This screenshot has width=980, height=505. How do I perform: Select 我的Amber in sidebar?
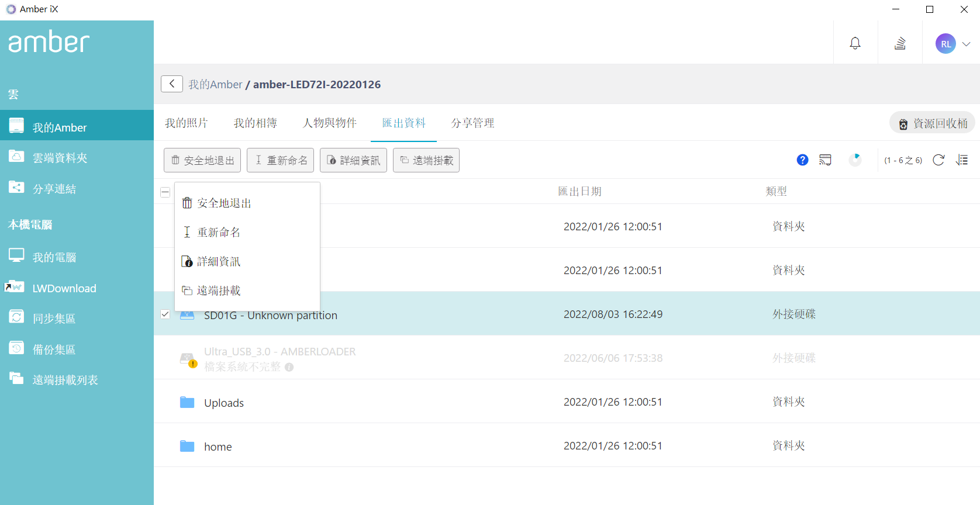[x=77, y=125]
